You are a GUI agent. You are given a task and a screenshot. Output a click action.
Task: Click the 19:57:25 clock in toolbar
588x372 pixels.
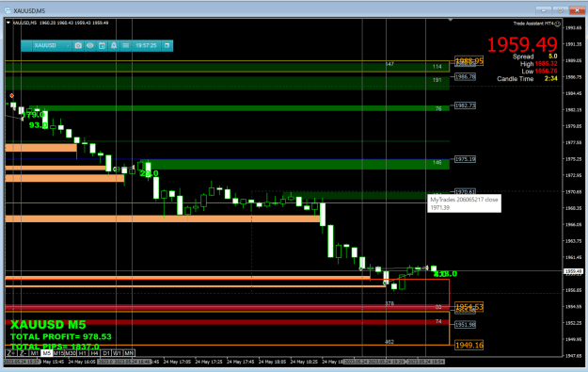click(x=146, y=45)
